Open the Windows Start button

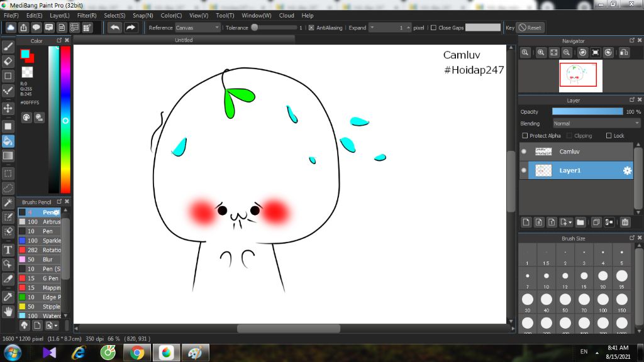(13, 353)
